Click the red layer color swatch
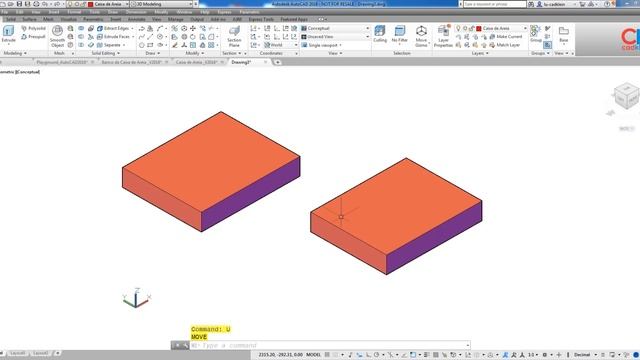 pos(479,28)
